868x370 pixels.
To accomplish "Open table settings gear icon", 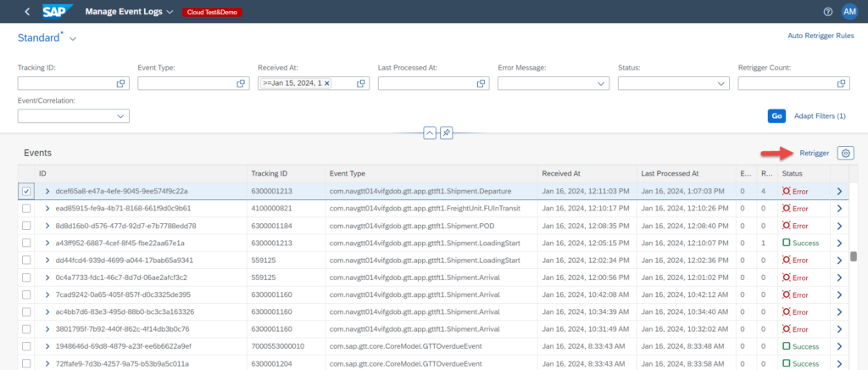I will click(x=845, y=153).
